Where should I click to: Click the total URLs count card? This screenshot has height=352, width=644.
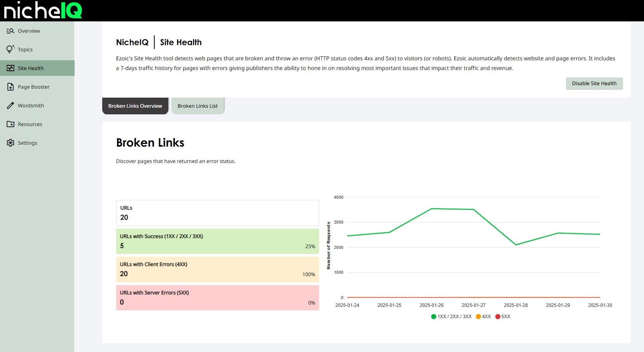217,213
